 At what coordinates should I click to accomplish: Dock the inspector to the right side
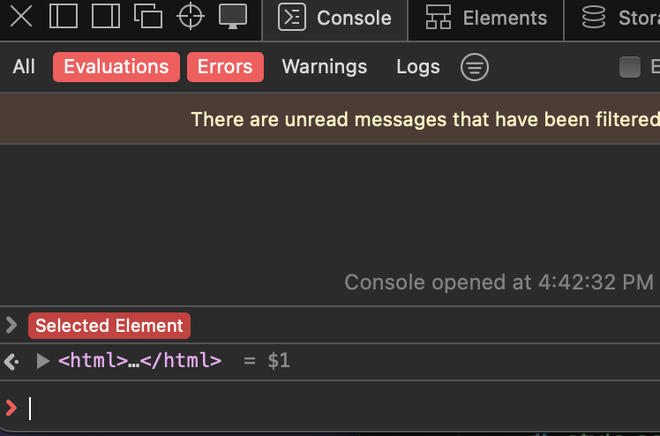(x=105, y=16)
